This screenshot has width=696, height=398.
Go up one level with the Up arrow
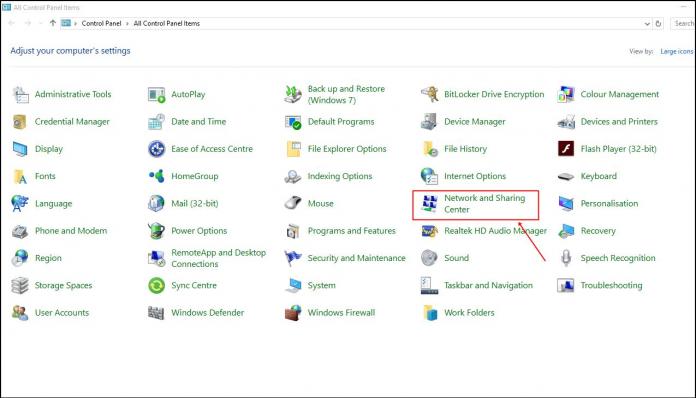point(53,23)
